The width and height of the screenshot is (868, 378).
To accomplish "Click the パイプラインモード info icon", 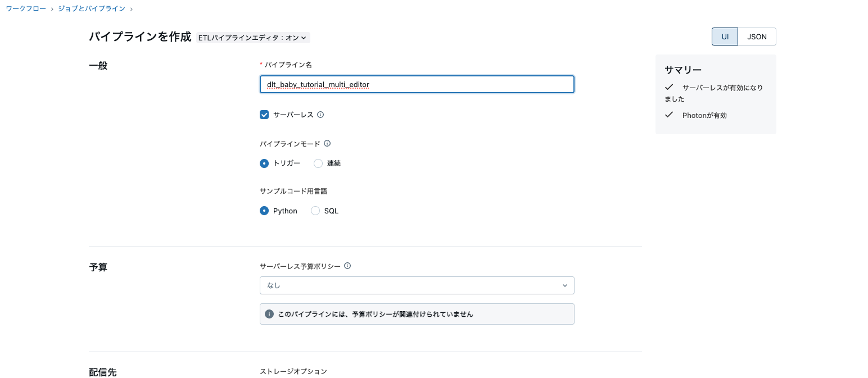I will tap(327, 143).
